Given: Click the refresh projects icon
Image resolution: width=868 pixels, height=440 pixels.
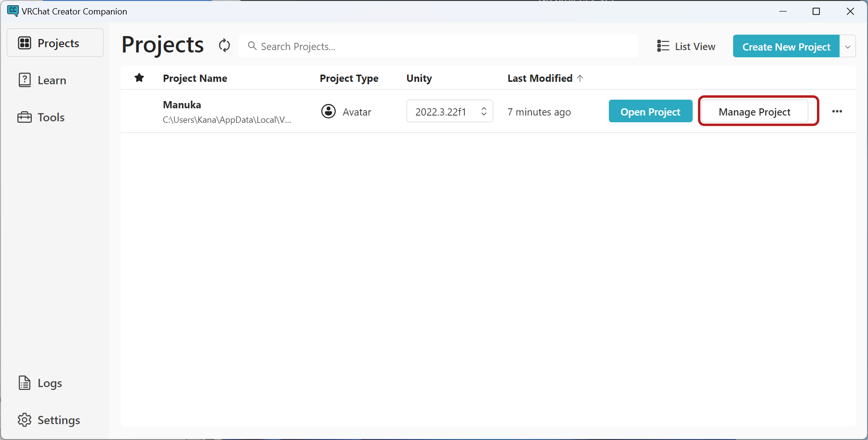Looking at the screenshot, I should coord(224,46).
